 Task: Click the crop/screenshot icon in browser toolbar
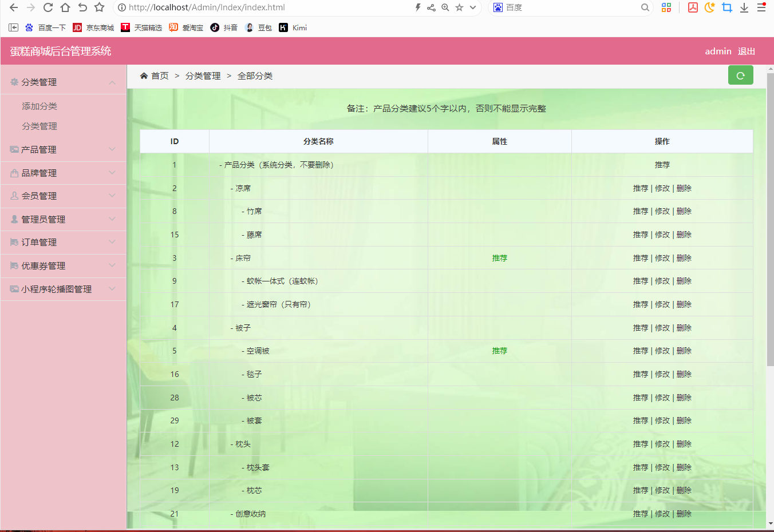727,8
